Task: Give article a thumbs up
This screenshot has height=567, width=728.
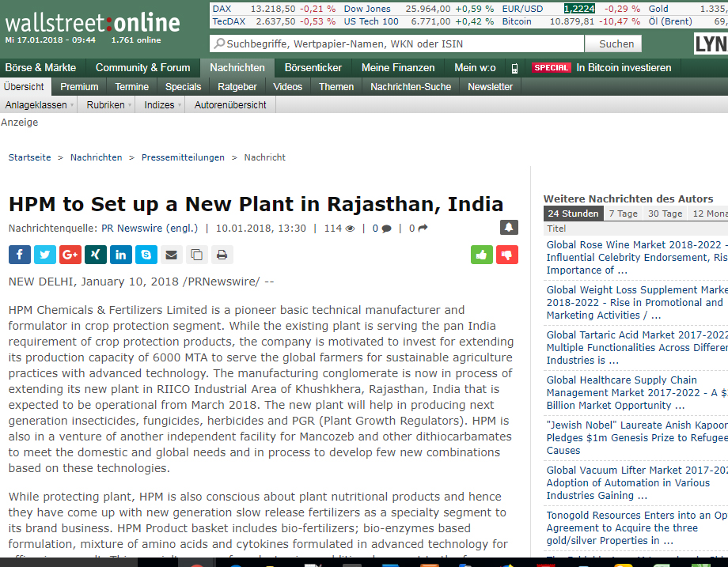Action: pos(481,255)
